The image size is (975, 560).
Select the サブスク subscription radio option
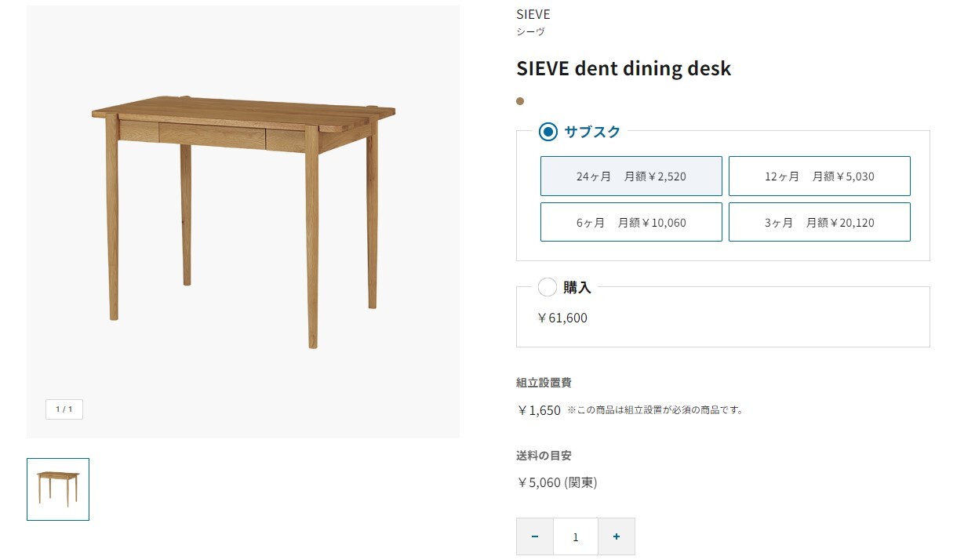pyautogui.click(x=548, y=132)
